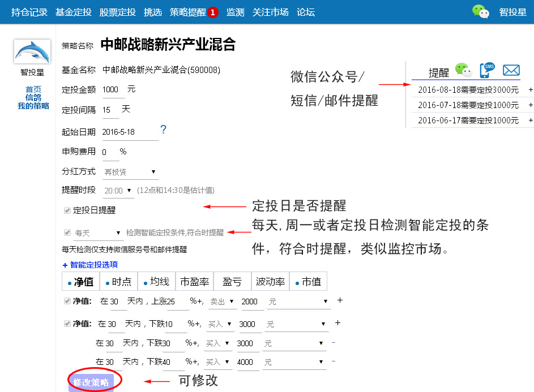Expand the 2016-06-17 reminder with plus sign
Screen dimensions: 534x392
[x=531, y=120]
